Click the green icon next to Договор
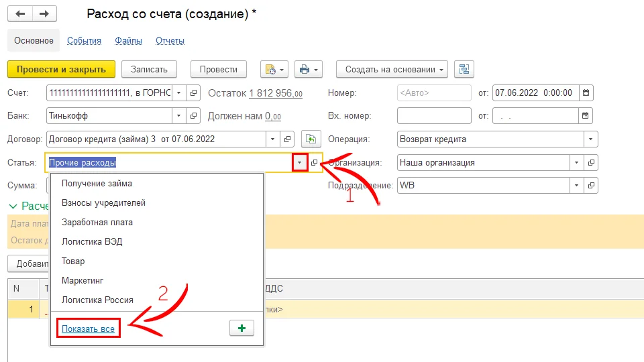 coord(309,139)
